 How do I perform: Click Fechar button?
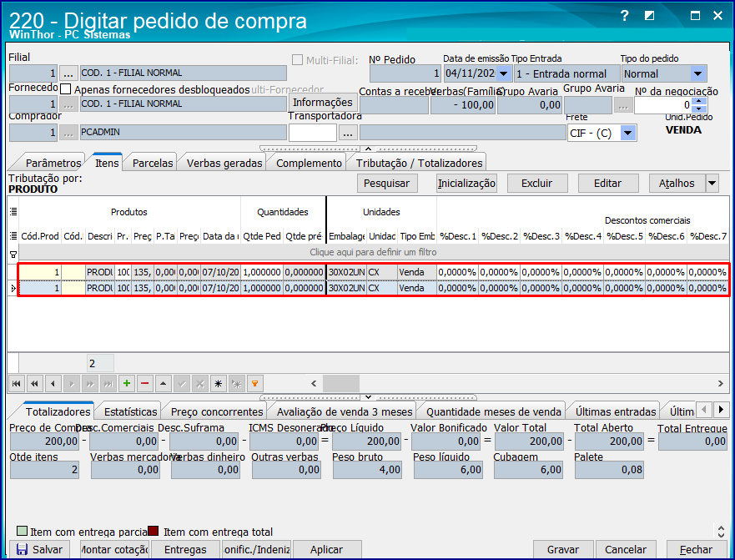click(696, 549)
